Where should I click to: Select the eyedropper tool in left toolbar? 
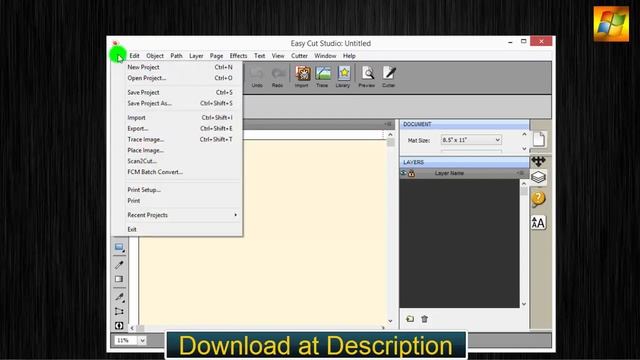119,265
